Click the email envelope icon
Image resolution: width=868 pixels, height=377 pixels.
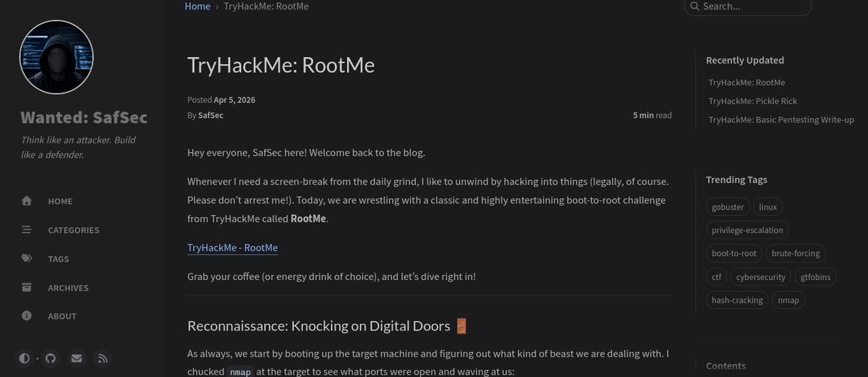point(76,357)
